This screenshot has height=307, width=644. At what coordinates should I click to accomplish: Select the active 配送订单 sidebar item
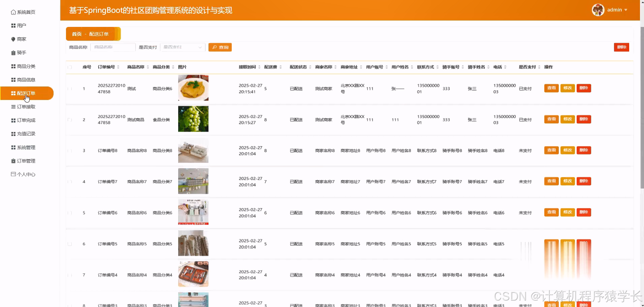(27, 93)
